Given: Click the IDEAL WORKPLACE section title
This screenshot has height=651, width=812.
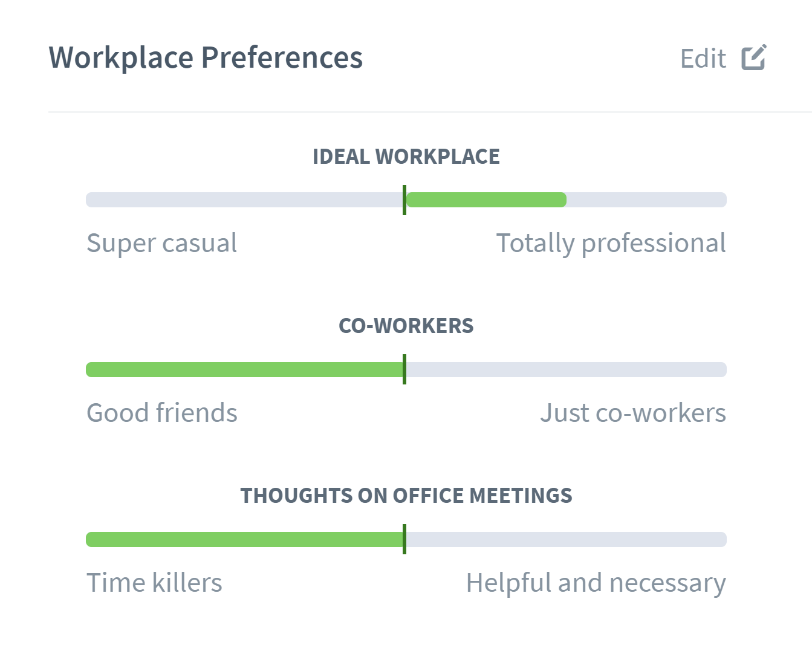Looking at the screenshot, I should pyautogui.click(x=406, y=156).
